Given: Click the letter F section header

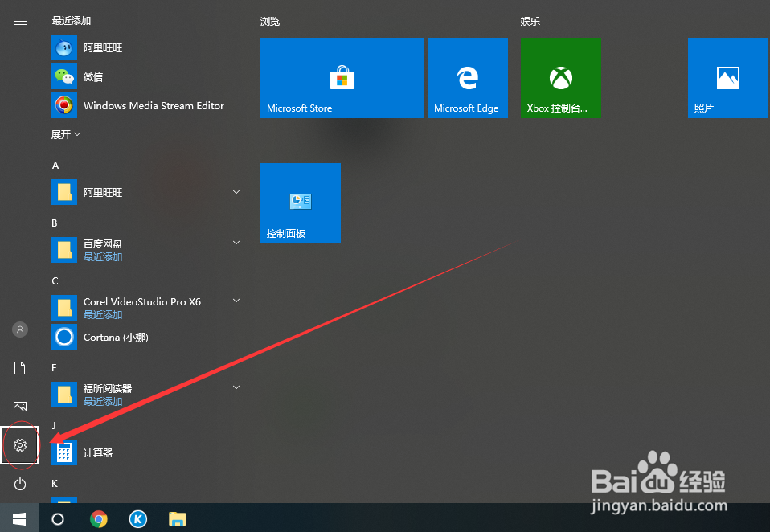Looking at the screenshot, I should click(x=54, y=367).
